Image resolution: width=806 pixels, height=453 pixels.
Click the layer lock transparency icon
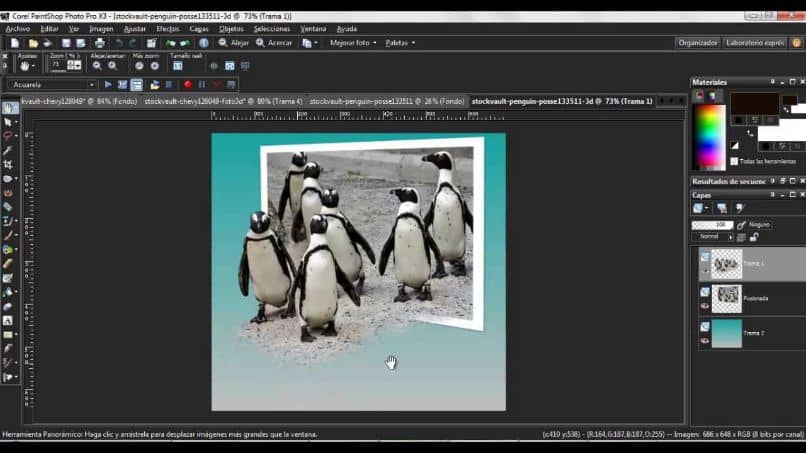754,237
